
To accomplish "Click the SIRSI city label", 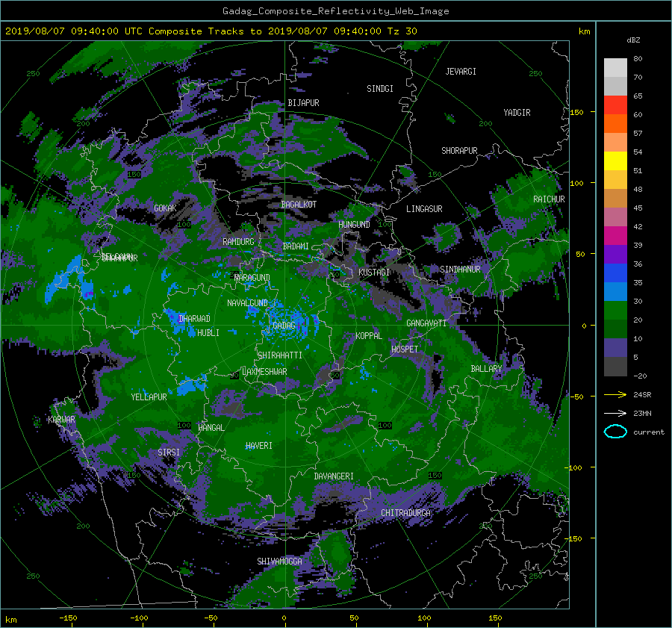I will [x=169, y=453].
